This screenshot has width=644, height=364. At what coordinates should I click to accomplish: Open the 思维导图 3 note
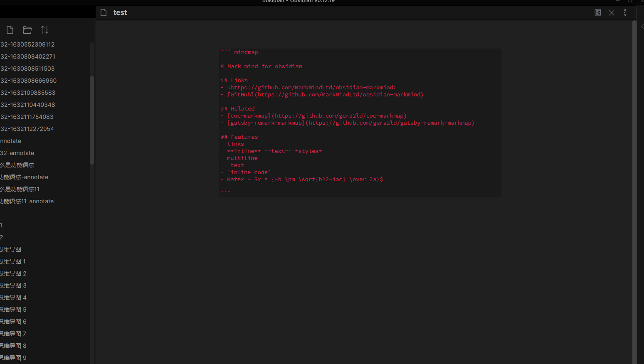click(13, 285)
